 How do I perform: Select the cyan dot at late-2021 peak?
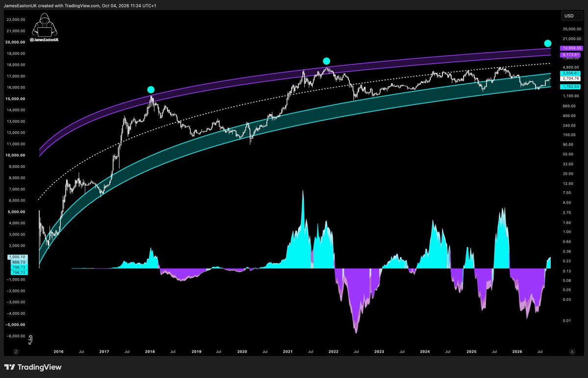pos(327,61)
